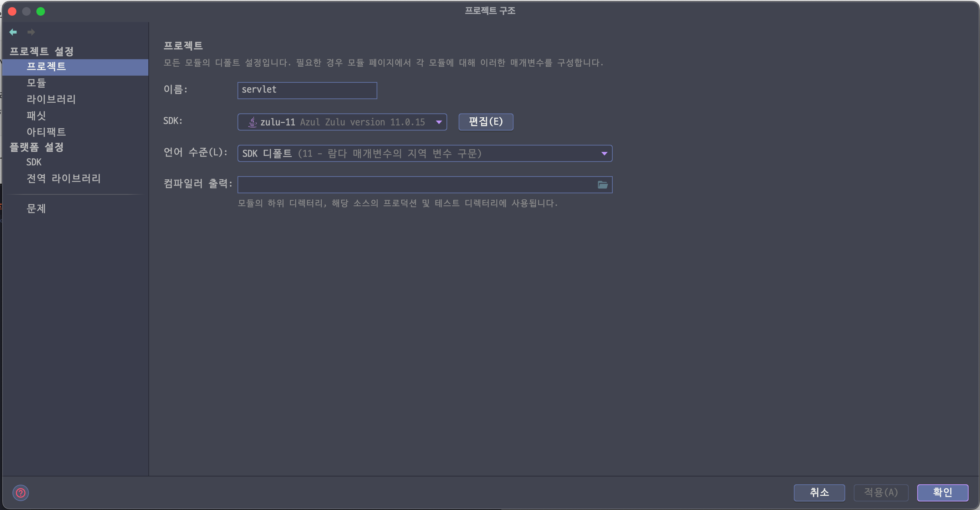Show the 문제 list
Image resolution: width=980 pixels, height=510 pixels.
(x=36, y=209)
